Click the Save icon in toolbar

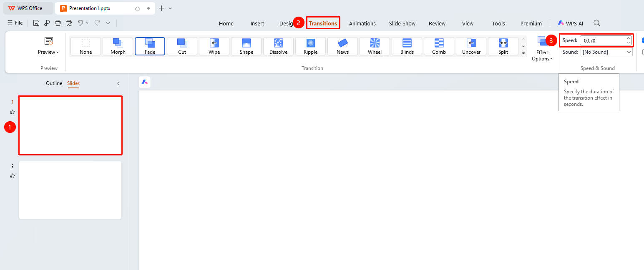click(x=36, y=23)
